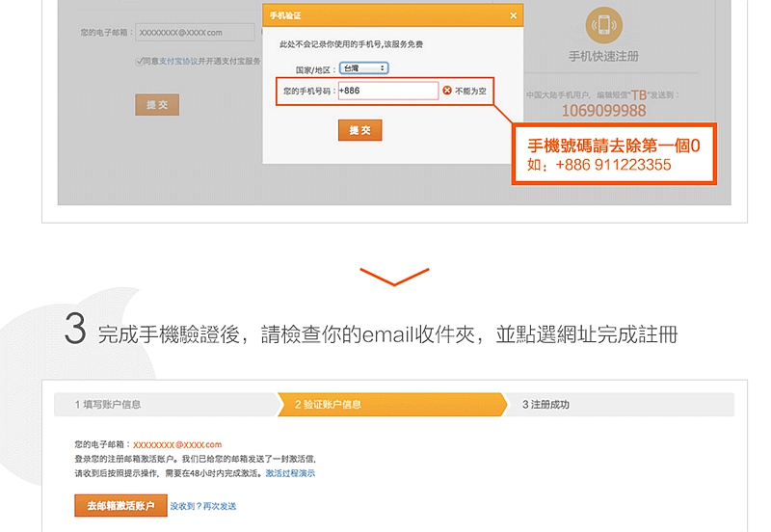The width and height of the screenshot is (771, 532).
Task: Select step tab 3 注册成功
Action: [x=620, y=405]
